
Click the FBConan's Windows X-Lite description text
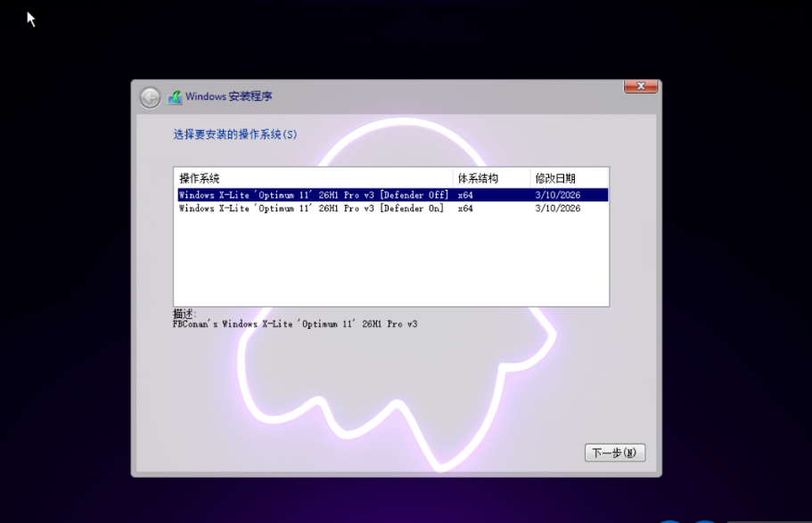(294, 324)
